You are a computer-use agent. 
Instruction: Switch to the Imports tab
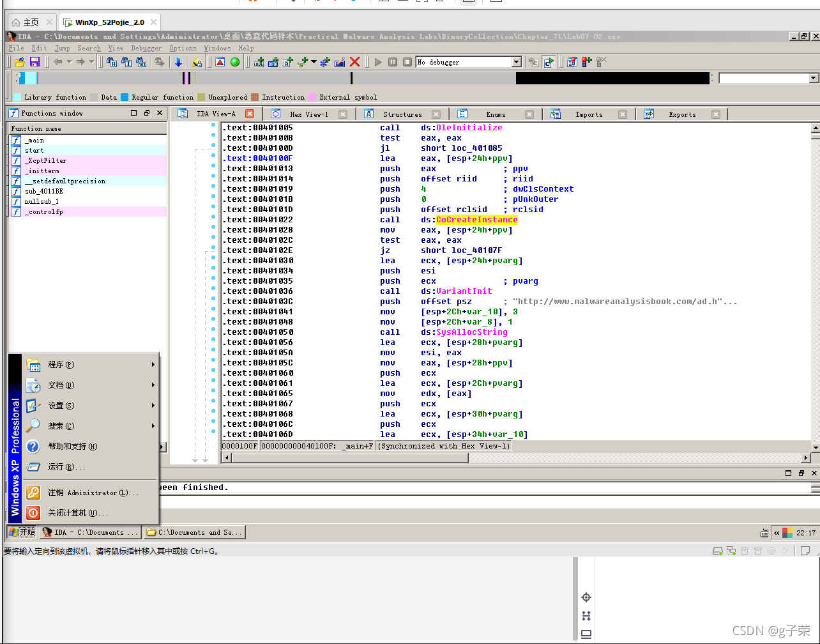(588, 114)
